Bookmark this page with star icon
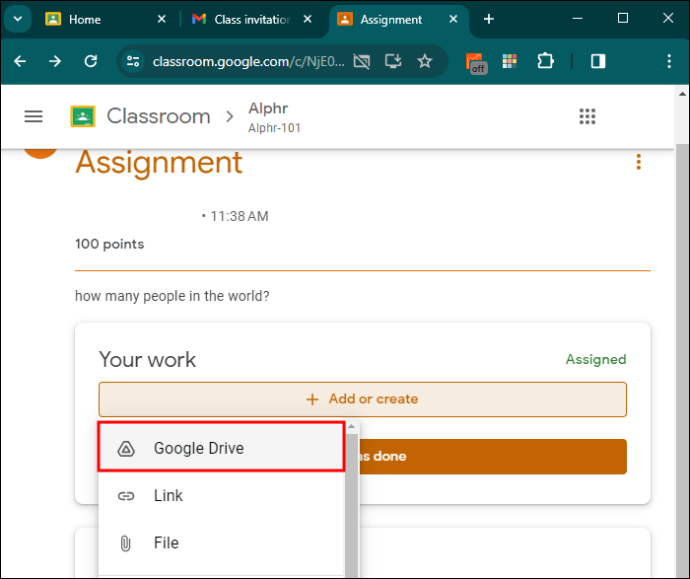 (x=425, y=61)
